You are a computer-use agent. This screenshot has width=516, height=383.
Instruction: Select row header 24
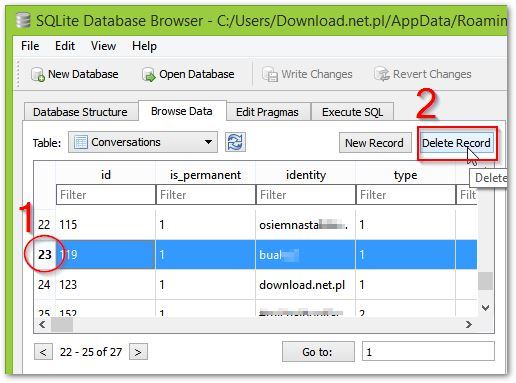[44, 285]
